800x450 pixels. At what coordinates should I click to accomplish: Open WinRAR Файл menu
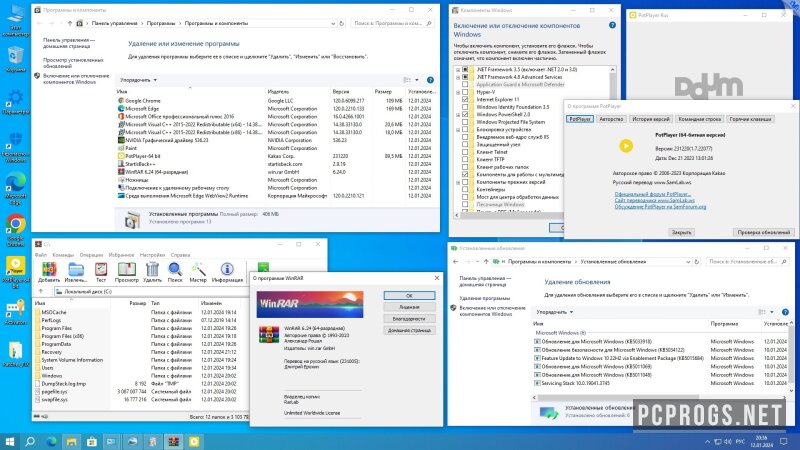tap(41, 255)
